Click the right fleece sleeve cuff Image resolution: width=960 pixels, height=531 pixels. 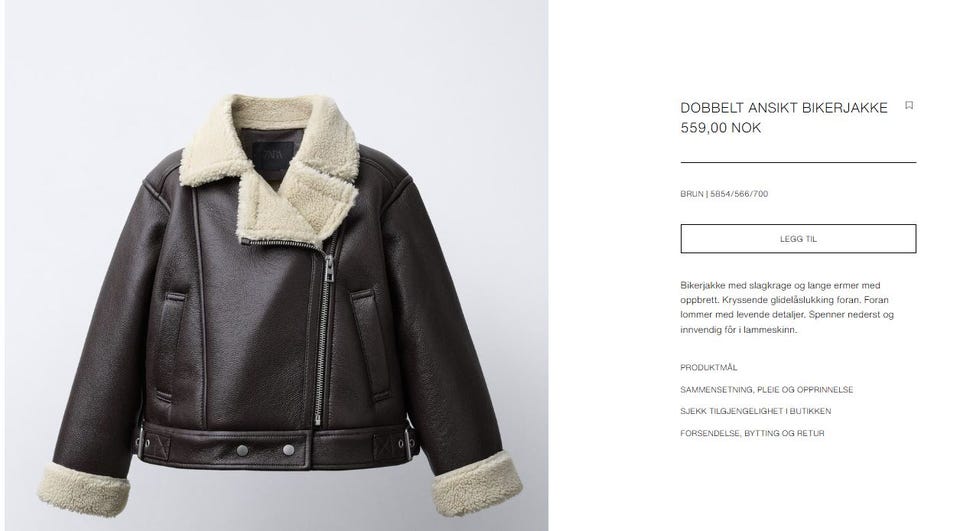pos(477,484)
